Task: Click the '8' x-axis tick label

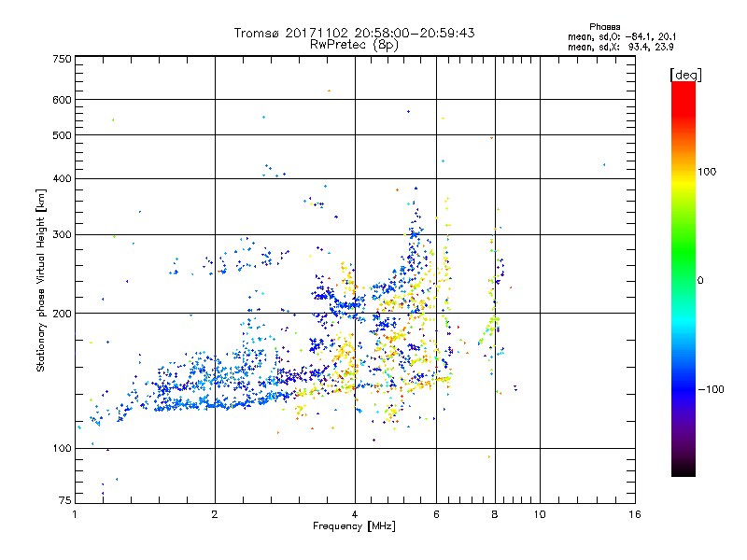Action: click(495, 514)
